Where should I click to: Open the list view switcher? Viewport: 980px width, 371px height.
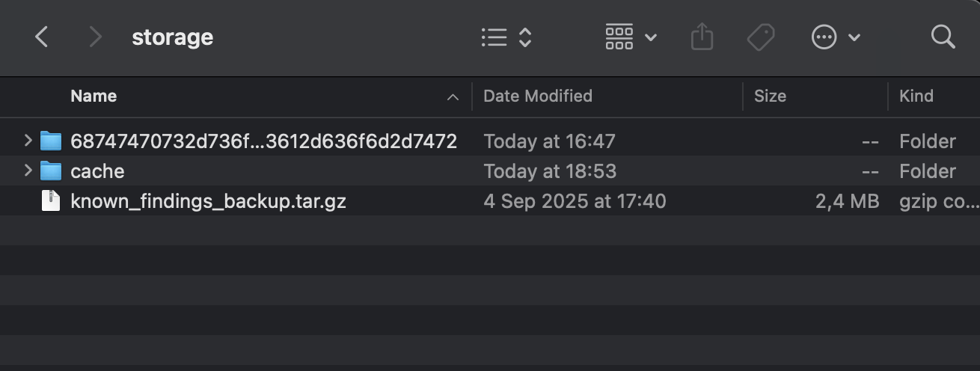pos(506,37)
